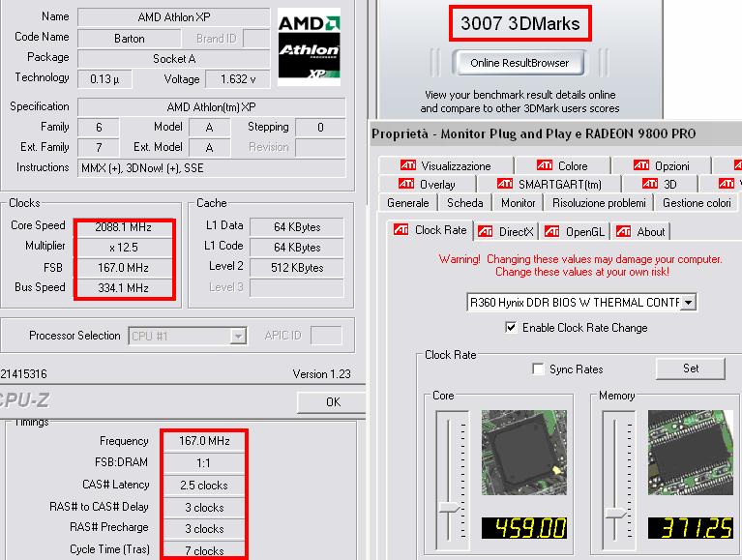Uncheck Enable Clock Rate Change

pos(511,327)
